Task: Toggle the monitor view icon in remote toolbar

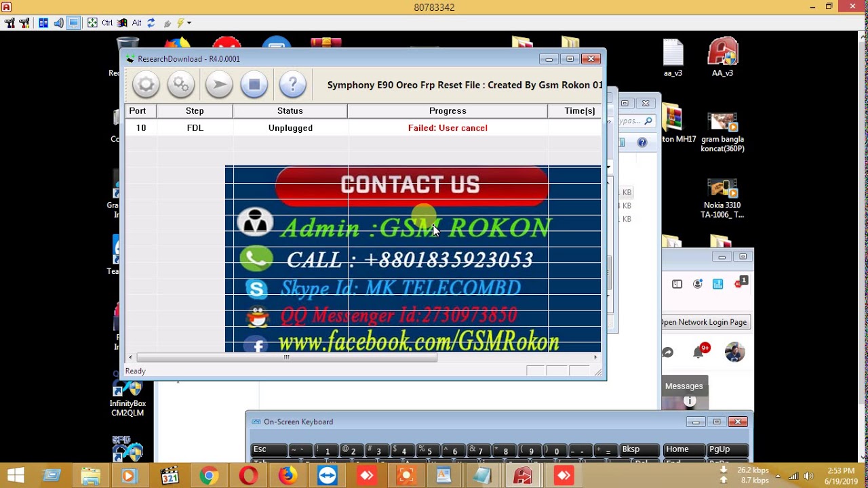Action: [x=73, y=23]
